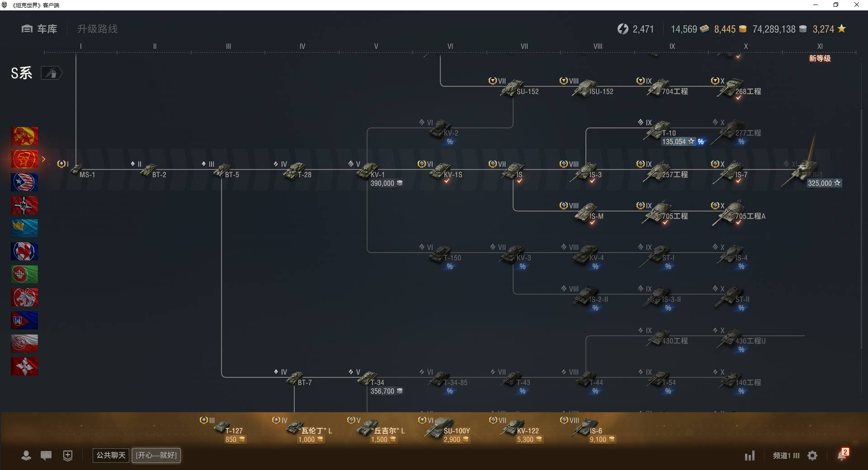The width and height of the screenshot is (868, 470).
Task: Open the 公共聊天 chat channel
Action: [x=111, y=456]
